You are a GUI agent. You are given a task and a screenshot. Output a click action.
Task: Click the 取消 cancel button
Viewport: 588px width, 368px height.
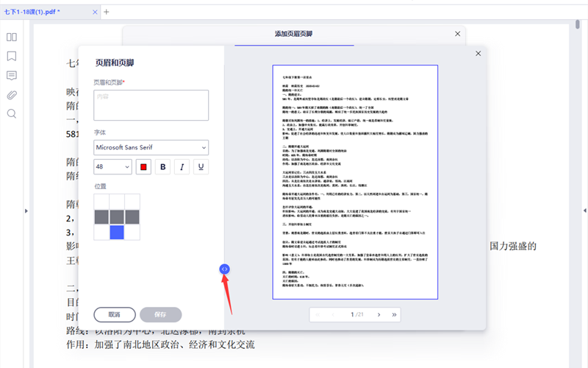[113, 314]
